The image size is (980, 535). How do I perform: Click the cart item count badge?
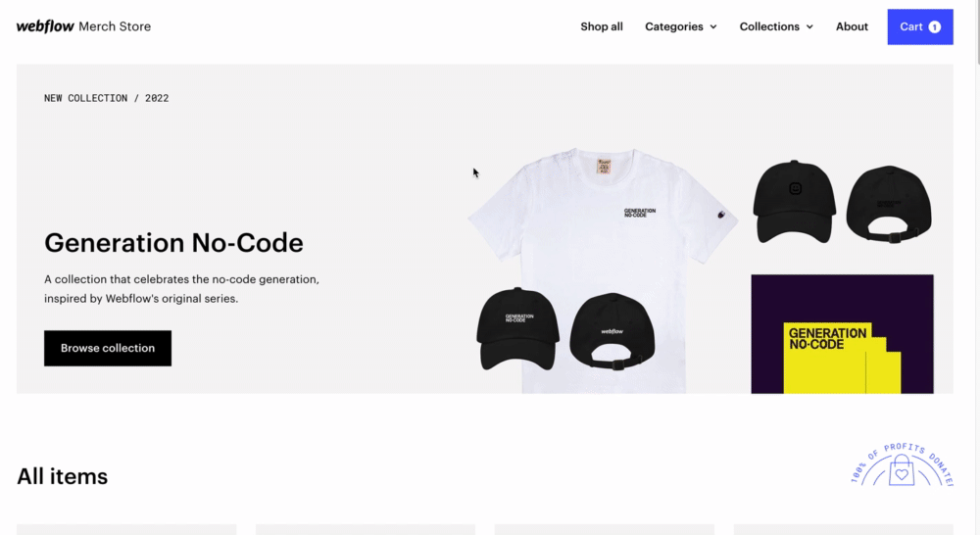[x=934, y=26]
